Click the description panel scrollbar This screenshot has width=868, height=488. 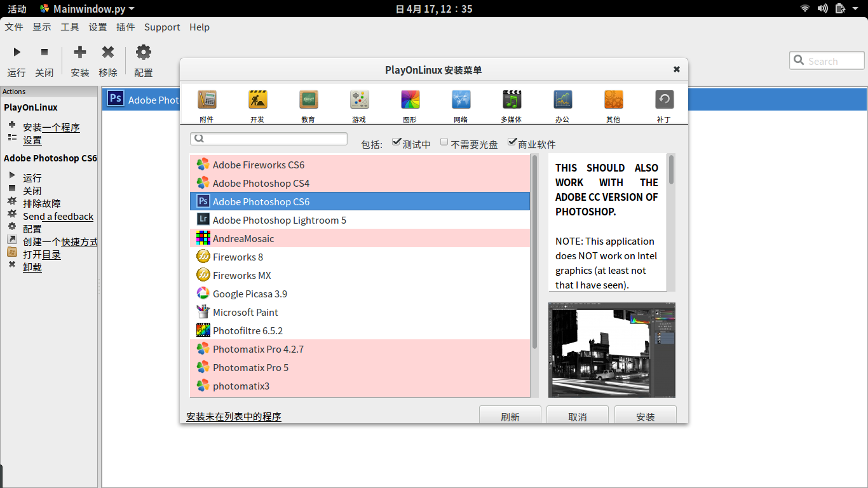pyautogui.click(x=672, y=170)
